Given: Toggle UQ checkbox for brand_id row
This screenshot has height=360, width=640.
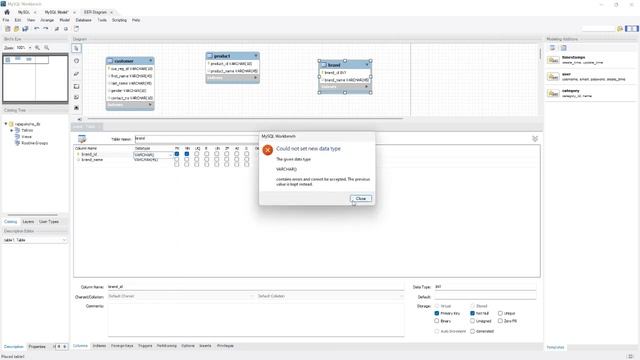Looking at the screenshot, I should pos(197,154).
